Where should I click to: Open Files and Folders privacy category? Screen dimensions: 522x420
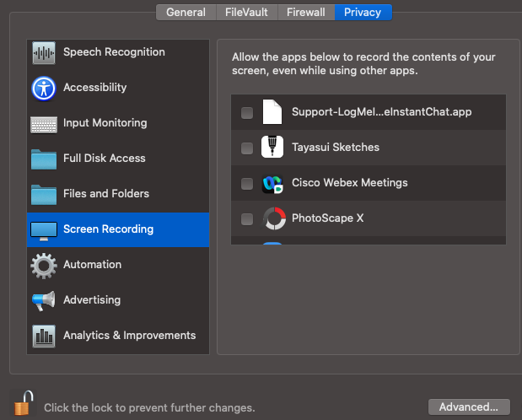(x=105, y=194)
